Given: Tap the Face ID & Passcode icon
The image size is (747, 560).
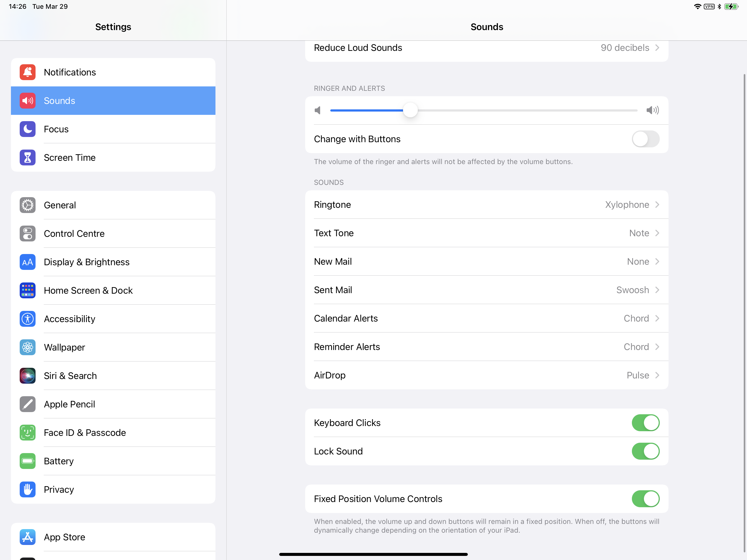Looking at the screenshot, I should coord(27,433).
